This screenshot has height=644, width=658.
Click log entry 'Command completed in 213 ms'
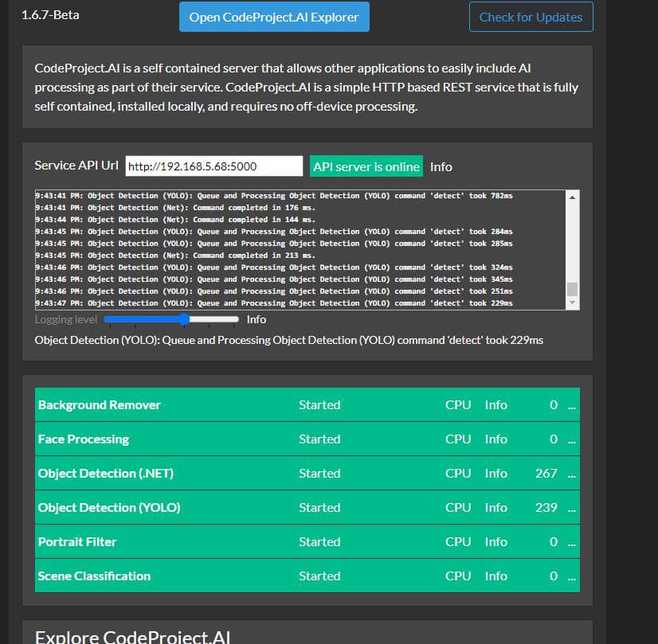point(175,256)
